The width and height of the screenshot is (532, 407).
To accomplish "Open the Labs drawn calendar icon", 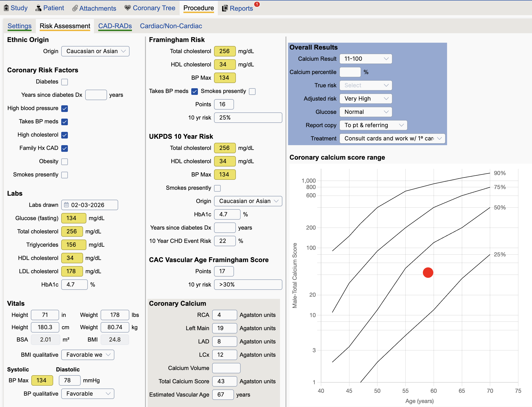I will [66, 205].
